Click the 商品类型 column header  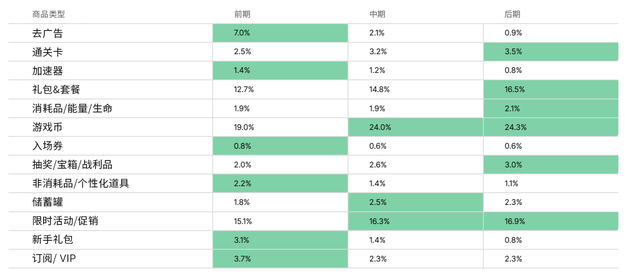48,14
